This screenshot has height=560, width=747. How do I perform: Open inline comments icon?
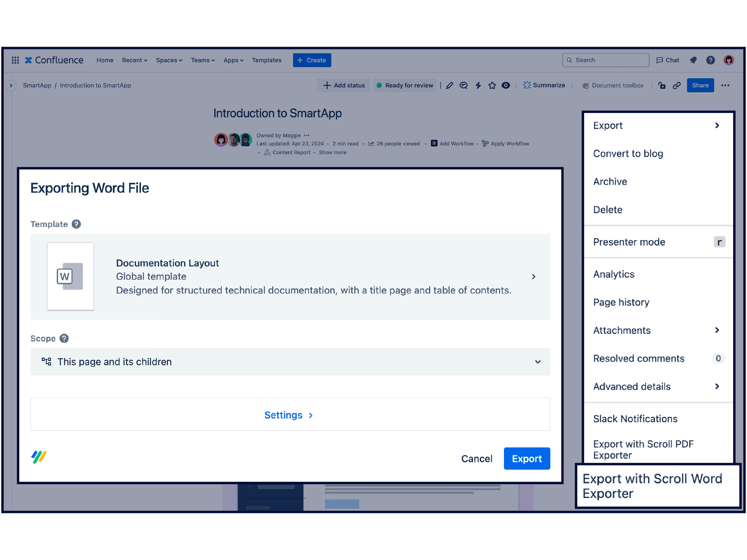pos(464,86)
